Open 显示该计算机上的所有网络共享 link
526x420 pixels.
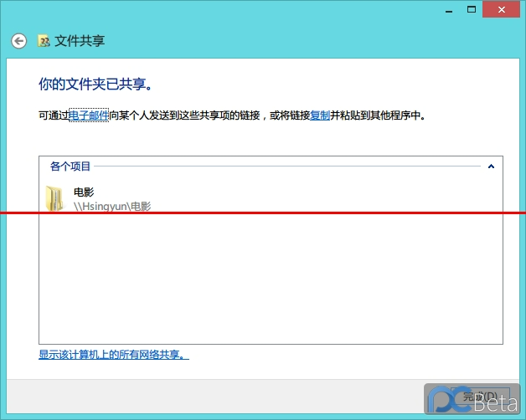114,355
